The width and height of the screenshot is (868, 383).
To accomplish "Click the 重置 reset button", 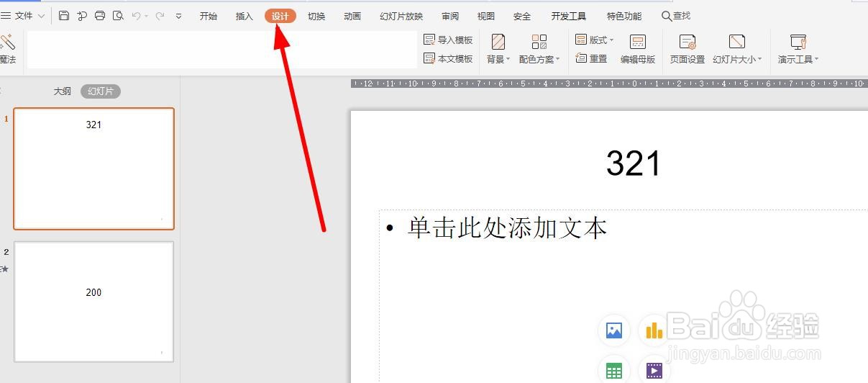I will 592,58.
